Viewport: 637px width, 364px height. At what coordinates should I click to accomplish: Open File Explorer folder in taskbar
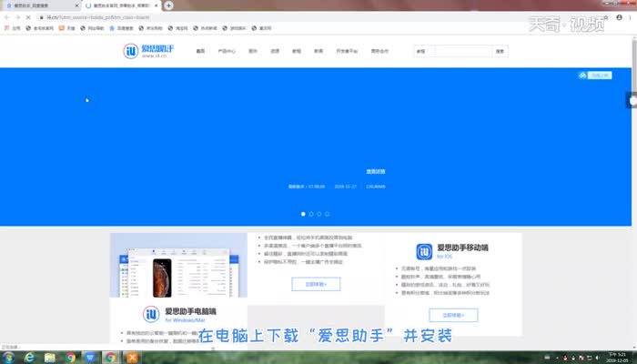click(50, 358)
